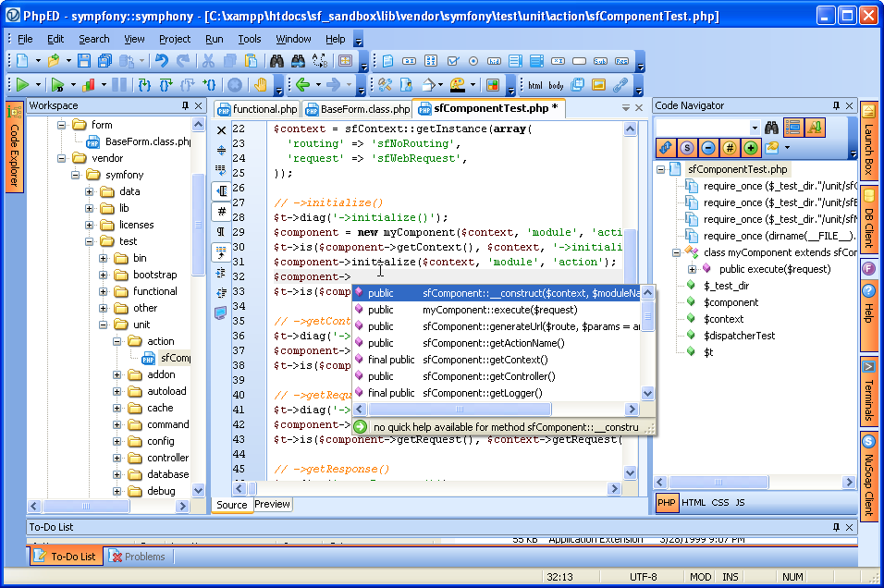The width and height of the screenshot is (884, 588).
Task: Click the Save file icon in toolbar
Action: click(x=84, y=61)
